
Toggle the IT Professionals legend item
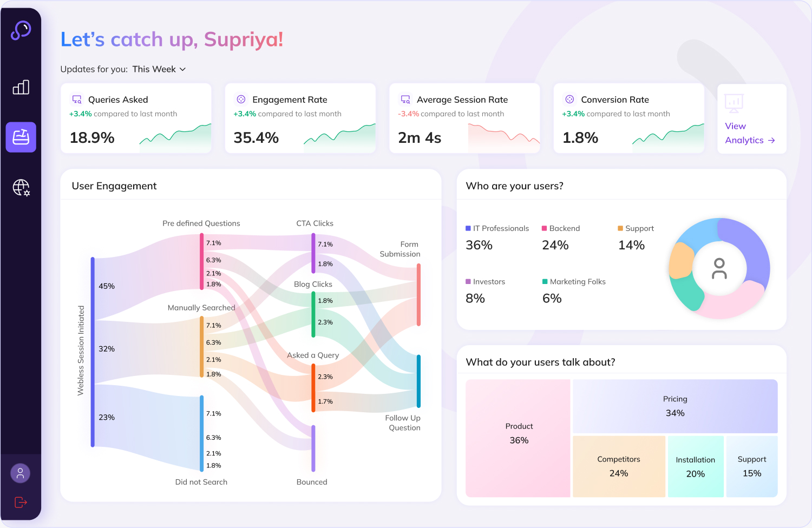pyautogui.click(x=497, y=228)
